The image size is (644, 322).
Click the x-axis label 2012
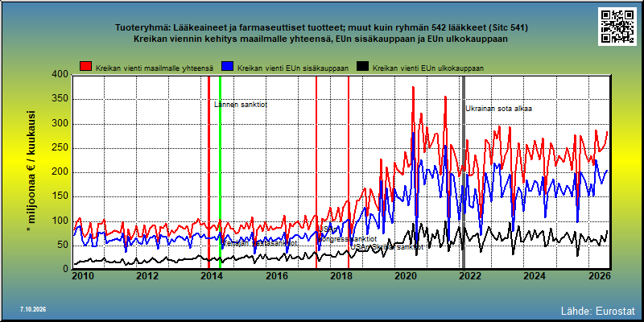[x=147, y=275]
